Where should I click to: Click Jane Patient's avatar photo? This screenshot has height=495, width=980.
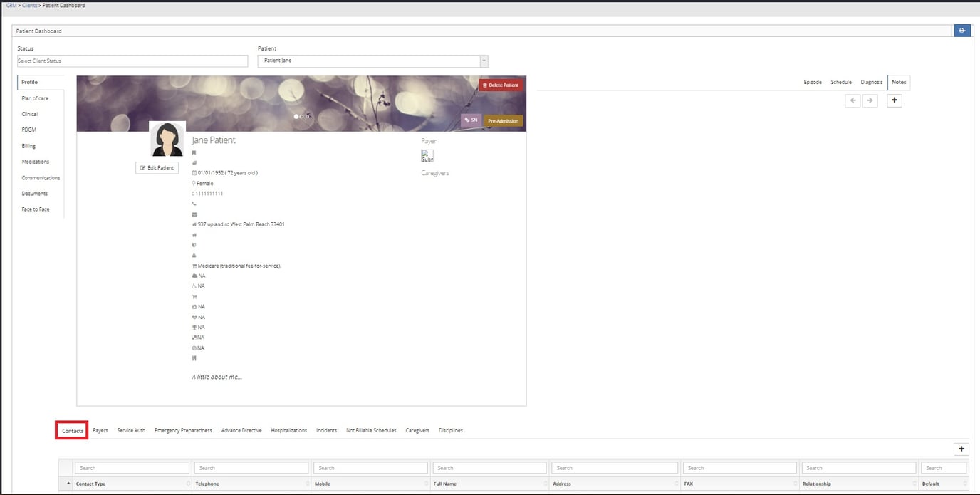[167, 139]
